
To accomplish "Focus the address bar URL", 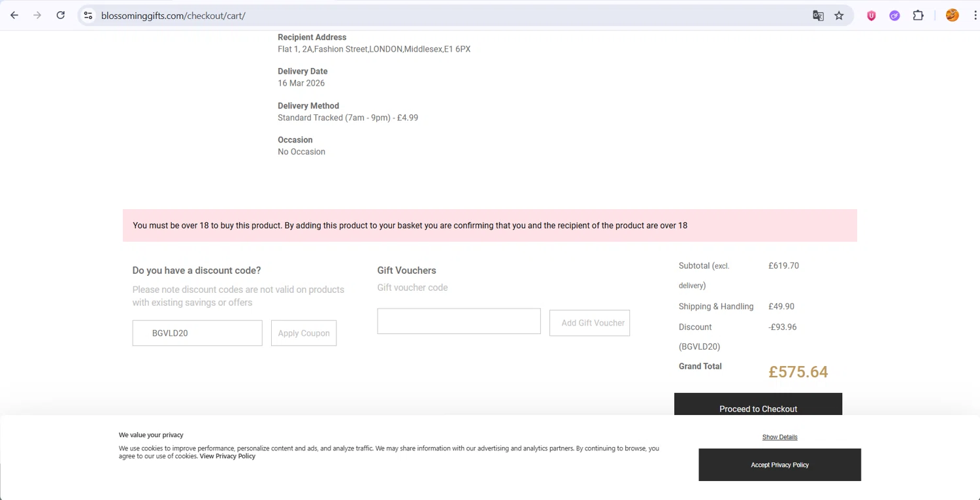I will [173, 16].
